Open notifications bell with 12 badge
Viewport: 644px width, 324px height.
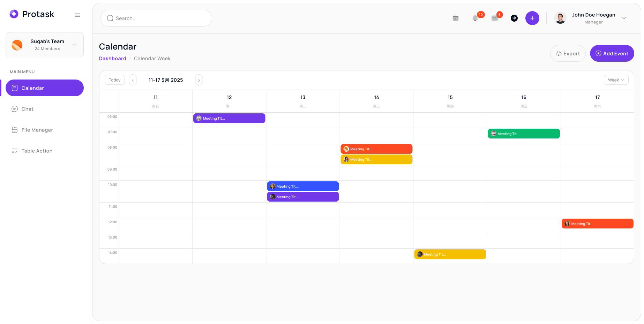tap(475, 18)
